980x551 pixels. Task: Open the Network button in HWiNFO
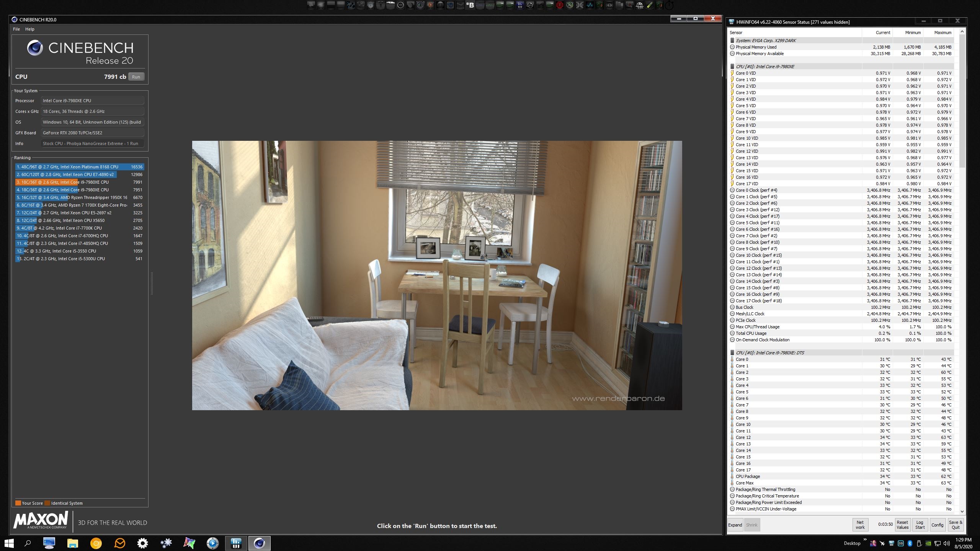pyautogui.click(x=860, y=525)
